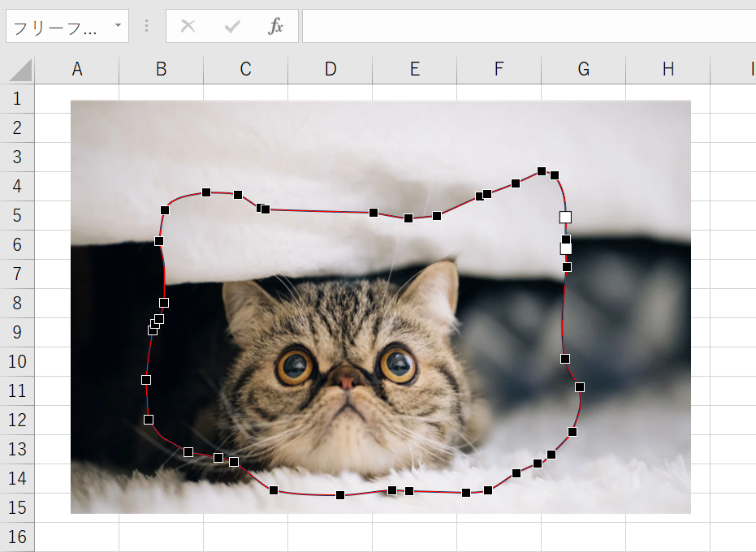The width and height of the screenshot is (756, 552).
Task: Cancel entry with the X icon
Action: [x=188, y=26]
